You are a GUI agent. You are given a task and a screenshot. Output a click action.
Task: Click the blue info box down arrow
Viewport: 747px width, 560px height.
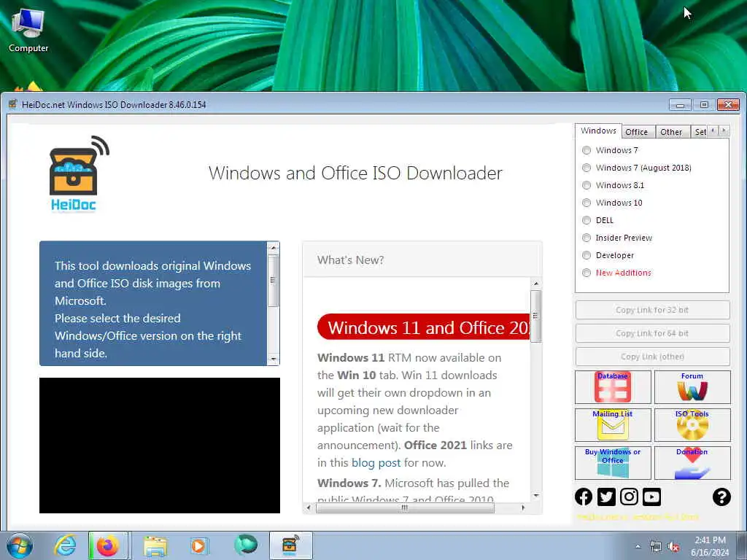[x=273, y=359]
